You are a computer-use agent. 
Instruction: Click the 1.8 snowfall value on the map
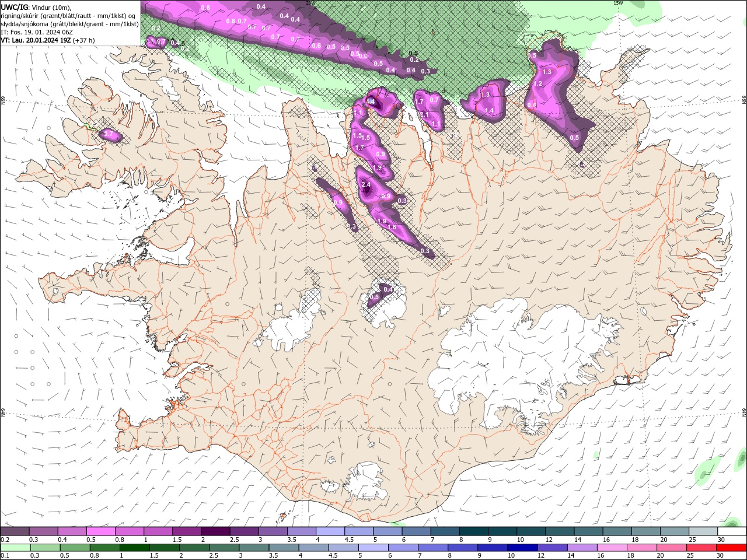(392, 227)
